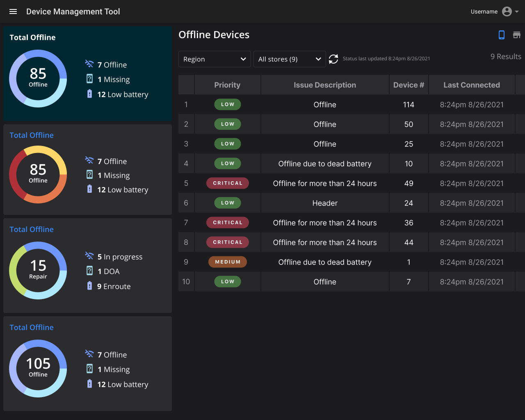The height and width of the screenshot is (420, 525).
Task: Click 'Offline for more than 24 hours' in row 7
Action: pos(325,223)
